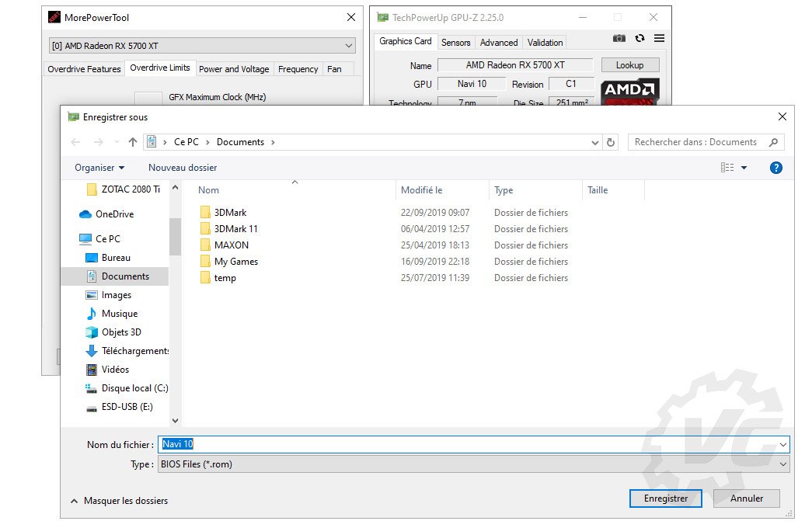The width and height of the screenshot is (812, 528).
Task: Open the Téléchargements folder in sidebar
Action: tap(135, 351)
